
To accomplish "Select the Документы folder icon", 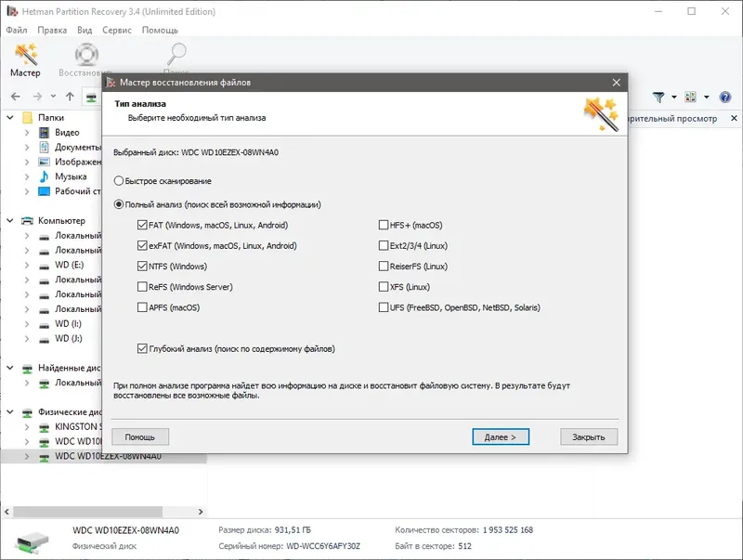I will 44,148.
